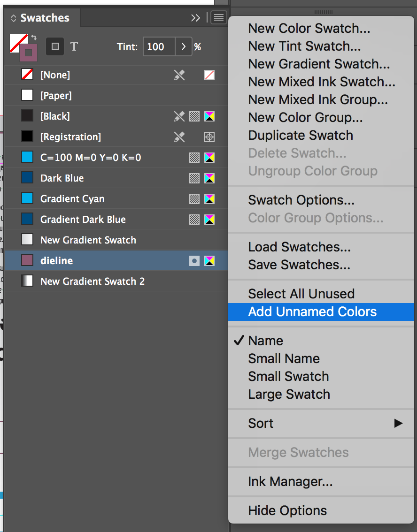Select the Small Name view option
Image resolution: width=417 pixels, height=532 pixels.
pos(284,358)
